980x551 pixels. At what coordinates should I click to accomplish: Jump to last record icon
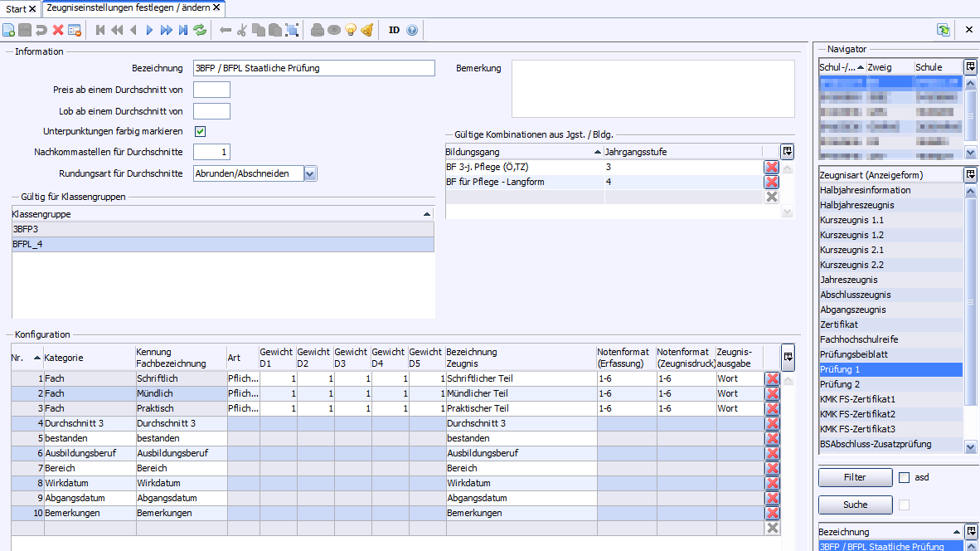[183, 30]
